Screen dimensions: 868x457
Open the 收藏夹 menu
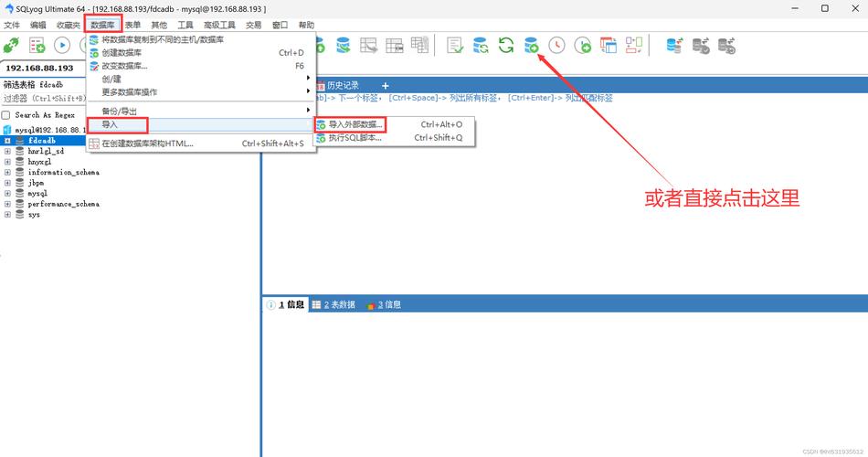pyautogui.click(x=69, y=25)
